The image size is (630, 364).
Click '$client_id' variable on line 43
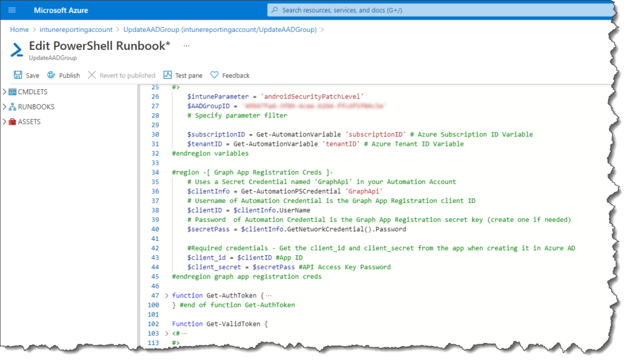(x=206, y=258)
